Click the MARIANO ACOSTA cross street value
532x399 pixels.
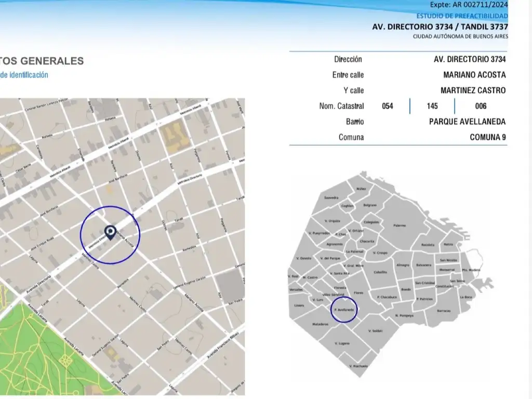click(x=474, y=75)
